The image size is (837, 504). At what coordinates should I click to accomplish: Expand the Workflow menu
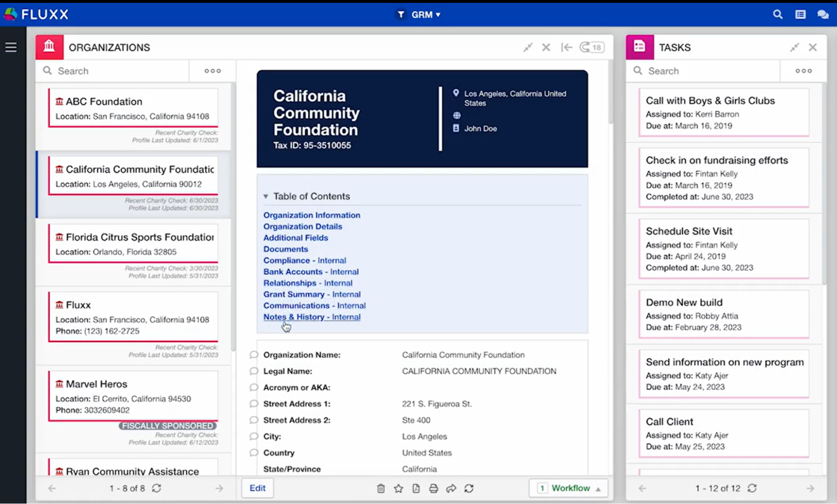[569, 488]
